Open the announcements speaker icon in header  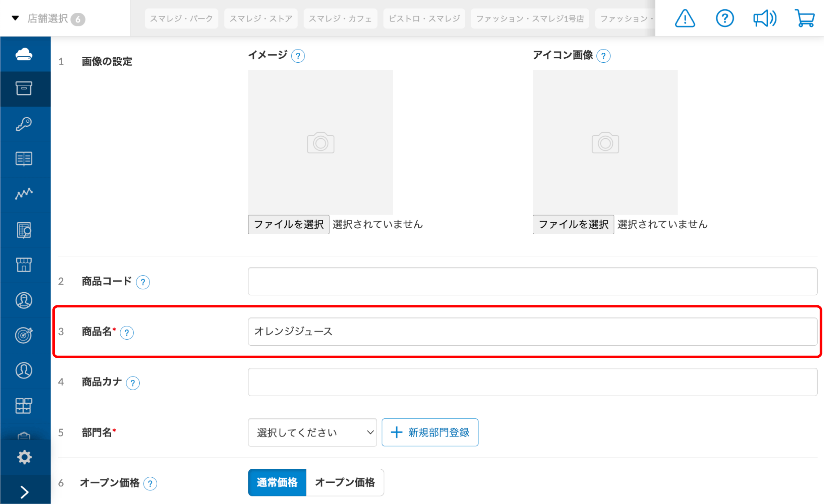tap(765, 18)
